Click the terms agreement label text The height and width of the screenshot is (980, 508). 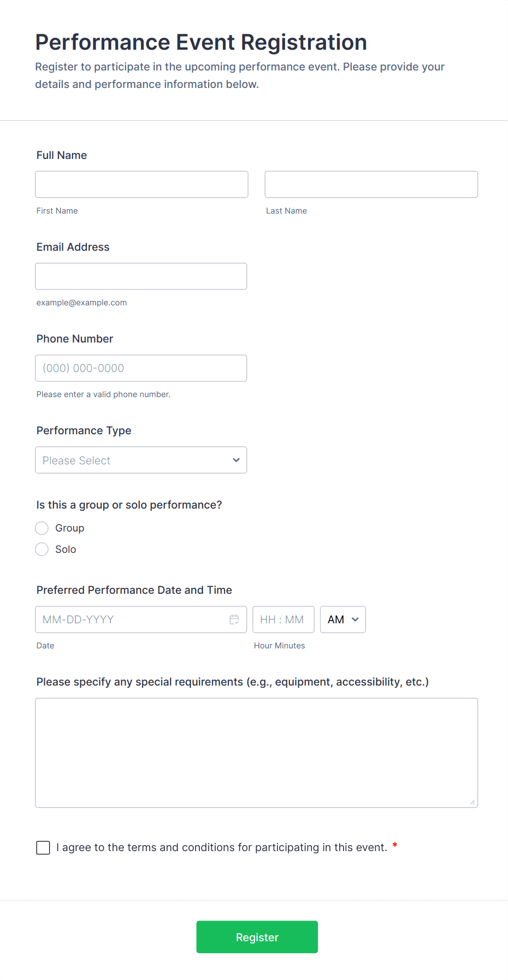point(221,848)
